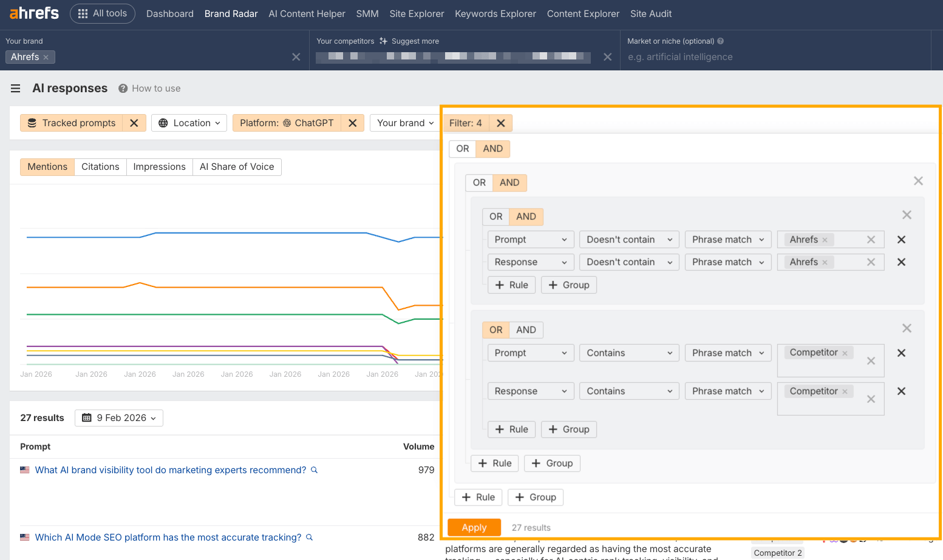Open the "Doesn't contain" dropdown for the Prompt rule
Screen dimensions: 943x560
tap(628, 239)
